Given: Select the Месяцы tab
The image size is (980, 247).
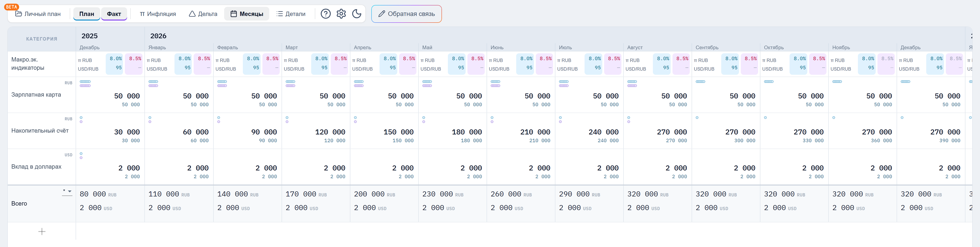Looking at the screenshot, I should click(x=247, y=14).
